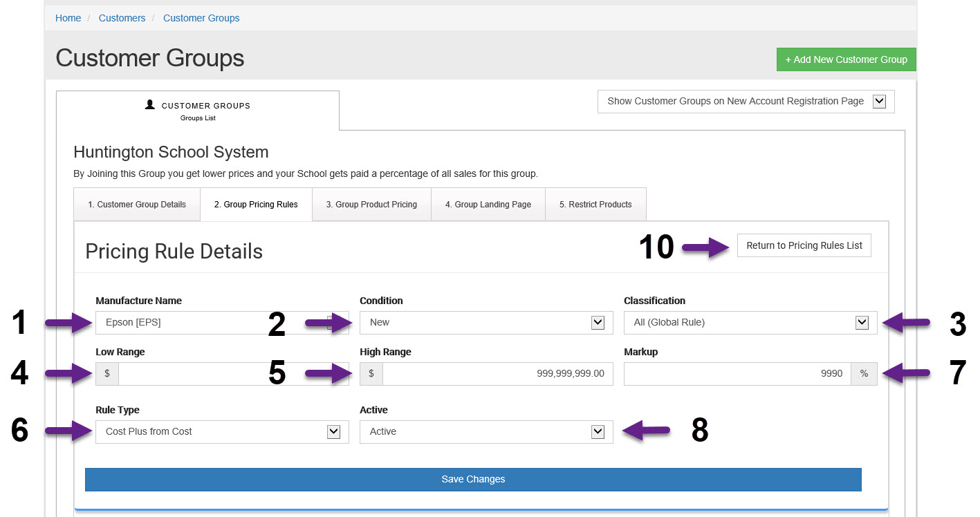Expand the Classification All (Global Rule) dropdown
This screenshot has width=980, height=517.
[x=750, y=323]
